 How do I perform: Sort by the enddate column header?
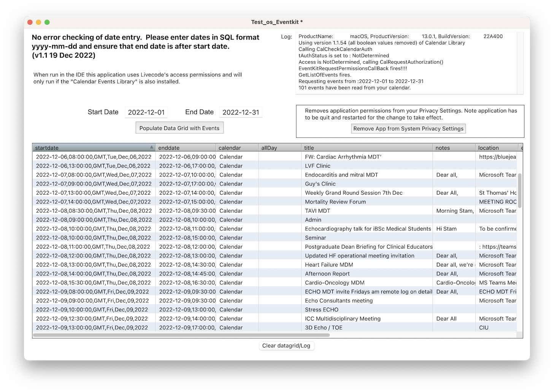(185, 148)
